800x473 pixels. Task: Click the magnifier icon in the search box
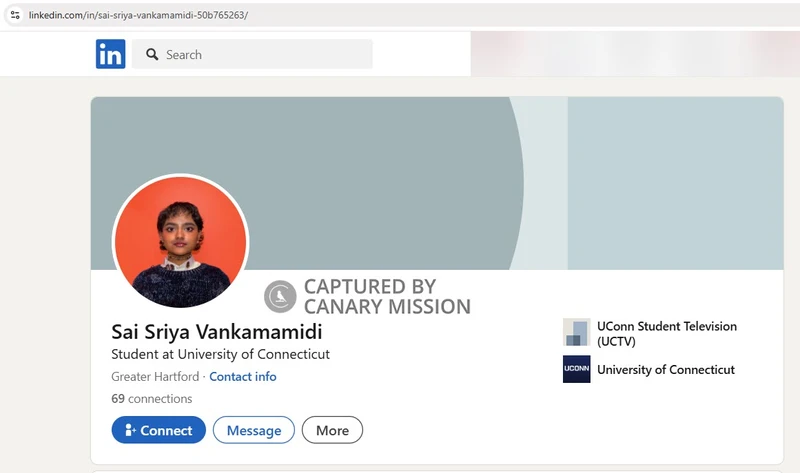point(152,54)
